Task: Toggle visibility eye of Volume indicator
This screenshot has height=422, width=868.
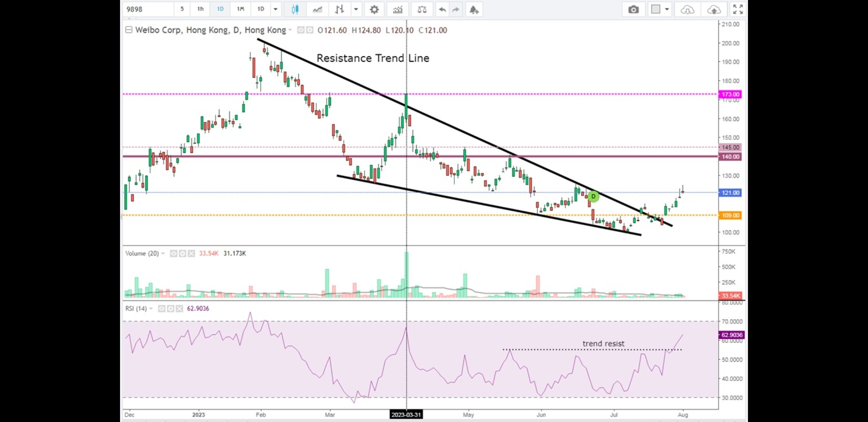Action: (174, 254)
